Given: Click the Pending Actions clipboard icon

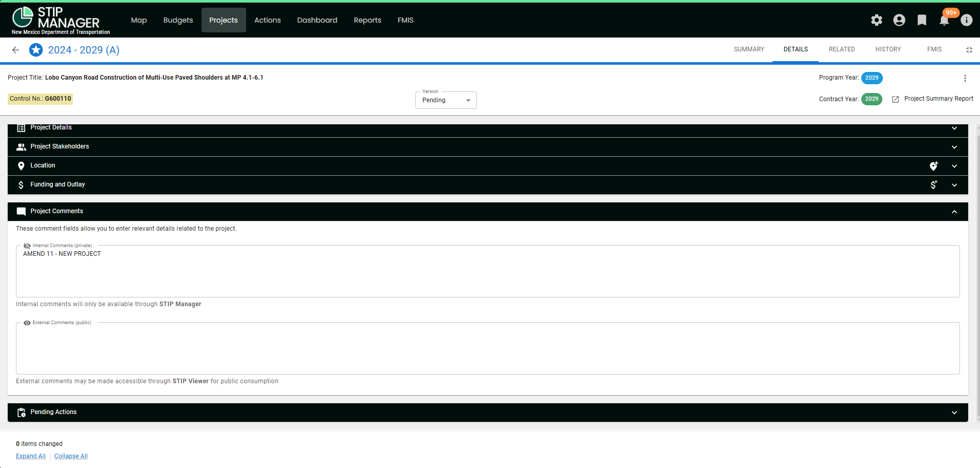Looking at the screenshot, I should tap(21, 413).
